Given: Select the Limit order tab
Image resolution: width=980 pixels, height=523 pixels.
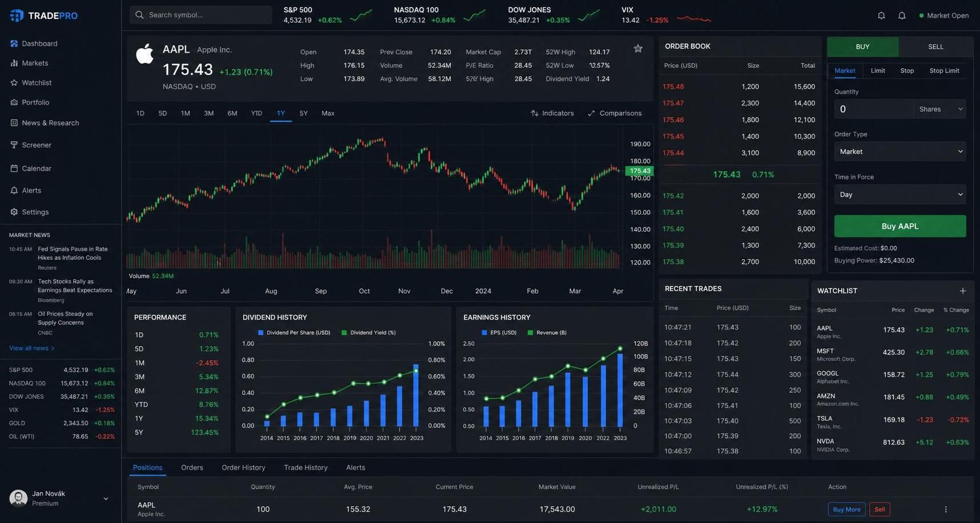Looking at the screenshot, I should pos(878,71).
